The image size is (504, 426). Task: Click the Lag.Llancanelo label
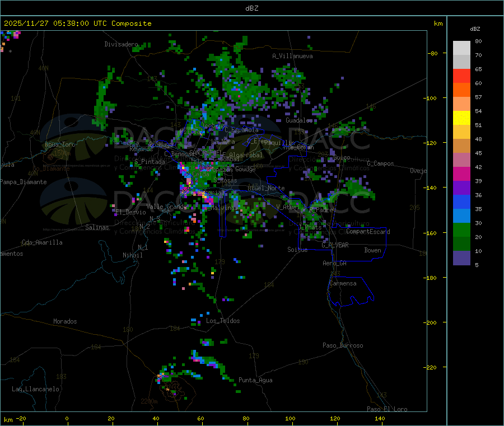(x=35, y=390)
